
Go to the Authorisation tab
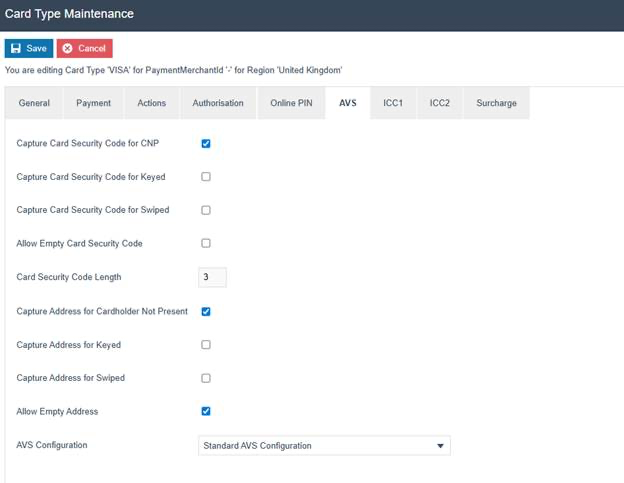pos(218,103)
